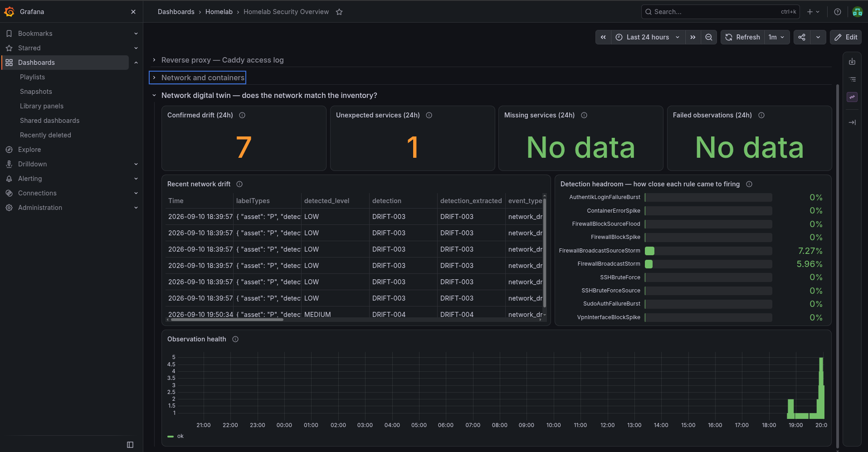Expand the Starred section chevron
The width and height of the screenshot is (868, 452).
click(136, 48)
